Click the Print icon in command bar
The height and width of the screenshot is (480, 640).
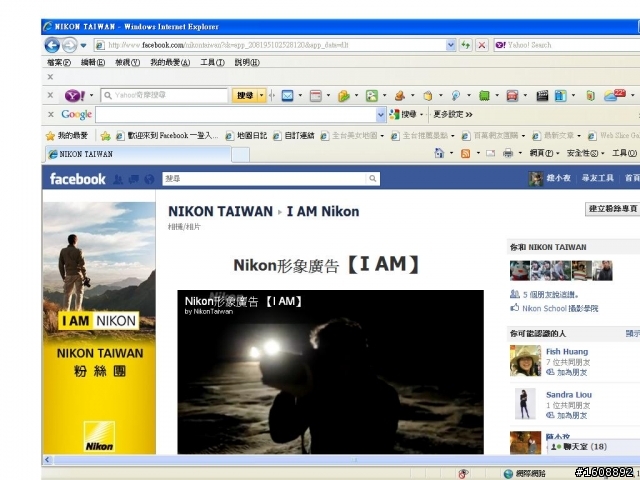(x=508, y=153)
